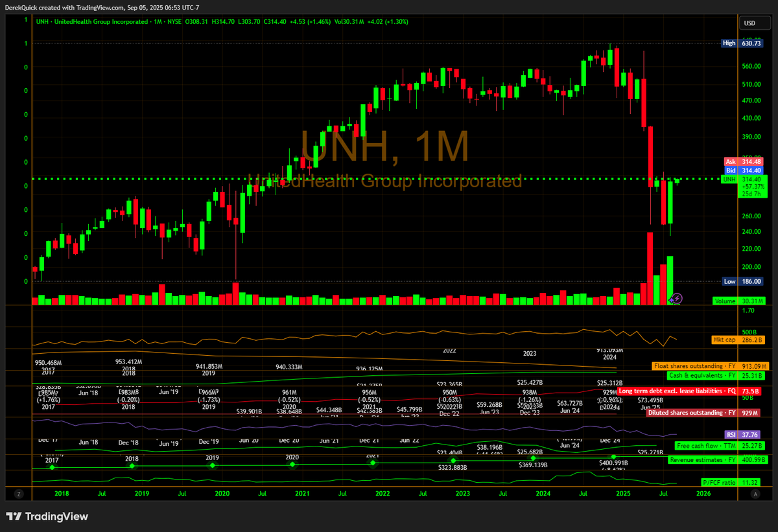Click the purple lightning event icon near the volume bars
The image size is (778, 532).
(x=677, y=298)
